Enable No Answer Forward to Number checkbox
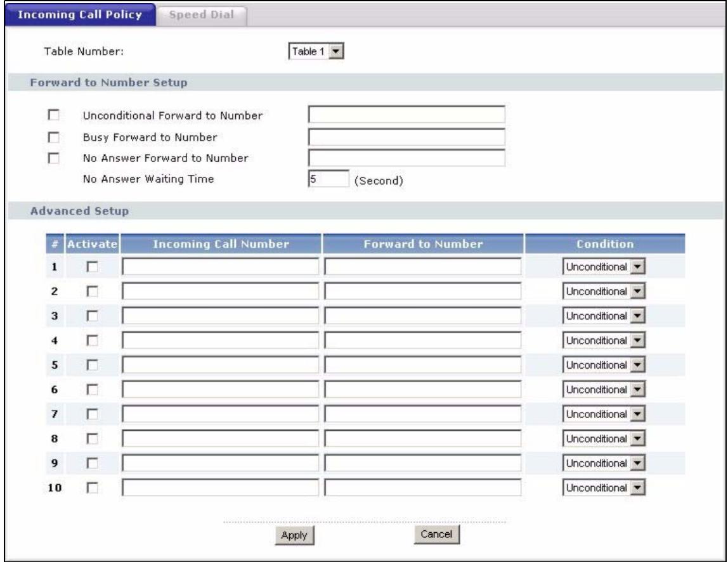This screenshot has height=562, width=728. (54, 158)
